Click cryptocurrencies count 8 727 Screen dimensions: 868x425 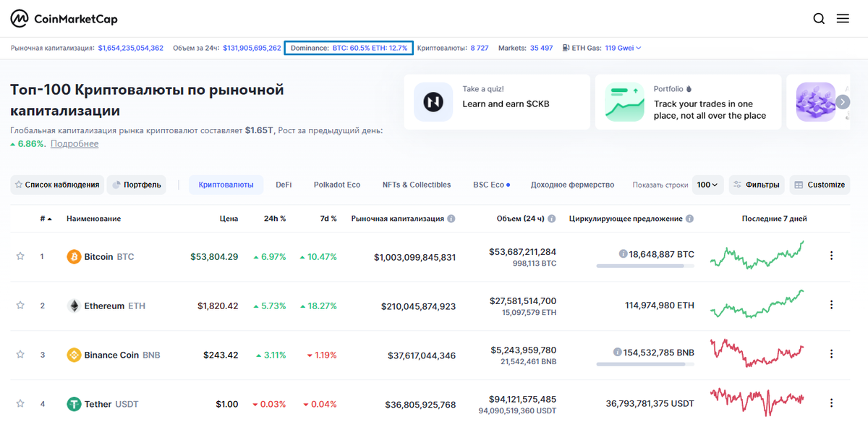click(x=480, y=48)
